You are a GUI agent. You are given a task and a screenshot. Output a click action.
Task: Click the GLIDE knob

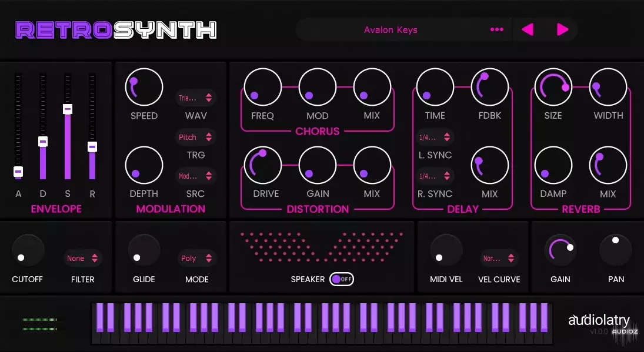coord(144,251)
